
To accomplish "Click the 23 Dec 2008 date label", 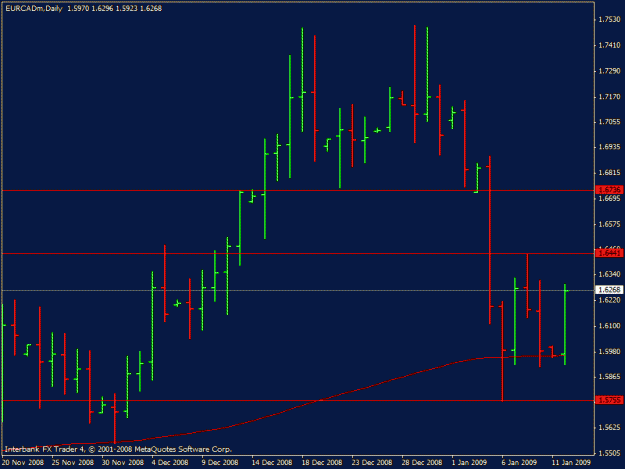I will point(372,463).
